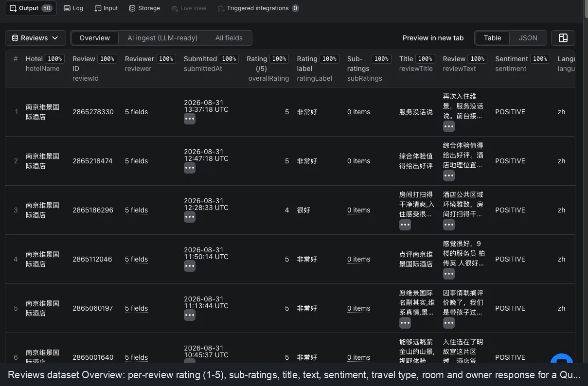Switch to the Log tab

[73, 8]
